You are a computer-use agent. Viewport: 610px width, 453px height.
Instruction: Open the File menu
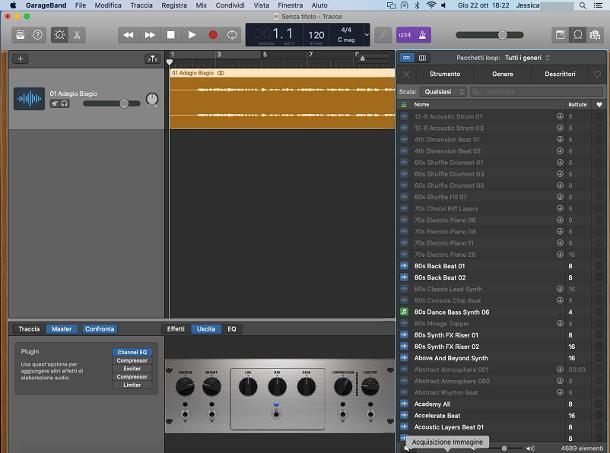click(81, 5)
